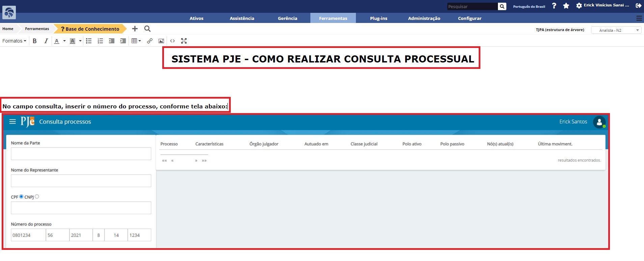Click PJe hamburger menu in embedded screenshot
The width and height of the screenshot is (644, 261).
(x=12, y=122)
